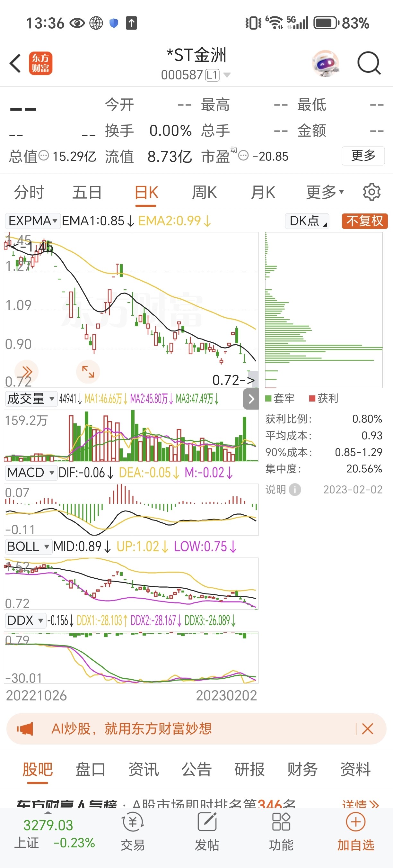Tap 详情 link in ranking row
Image resolution: width=393 pixels, height=868 pixels.
[x=360, y=805]
